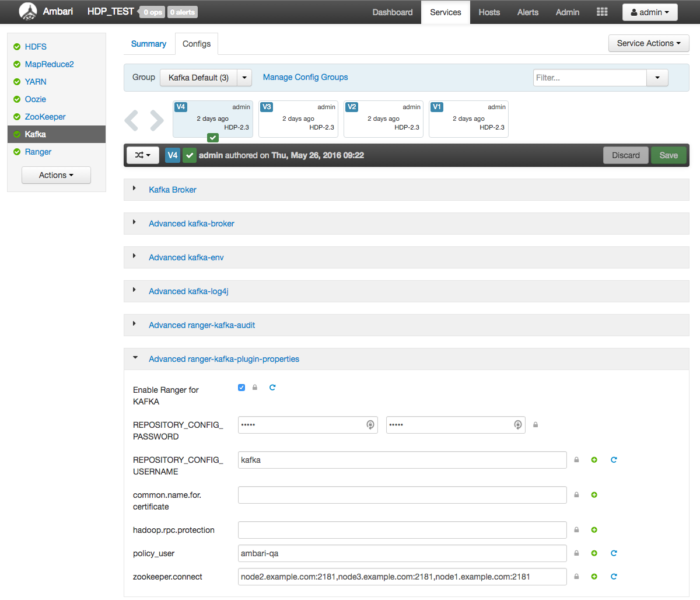Open the apps grid in the top bar
Image resolution: width=700 pixels, height=600 pixels.
(601, 11)
